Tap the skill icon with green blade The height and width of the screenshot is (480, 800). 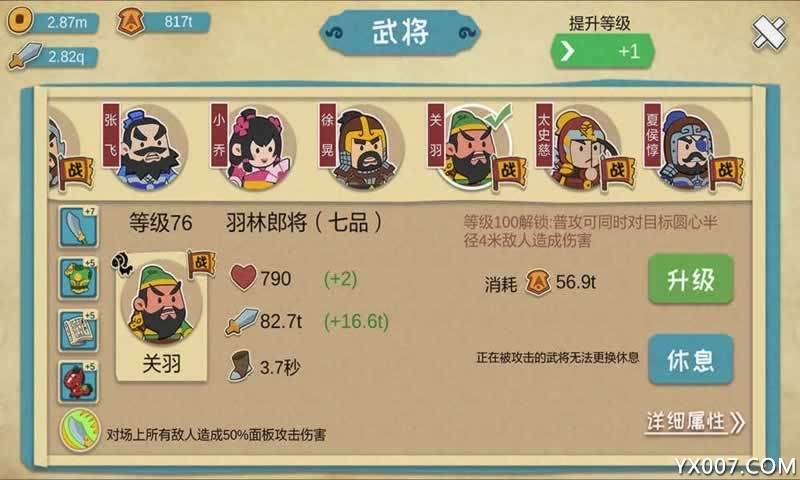click(80, 430)
